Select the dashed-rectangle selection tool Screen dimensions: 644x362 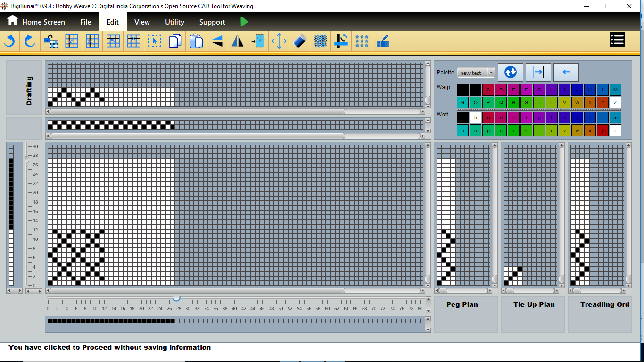[x=154, y=41]
